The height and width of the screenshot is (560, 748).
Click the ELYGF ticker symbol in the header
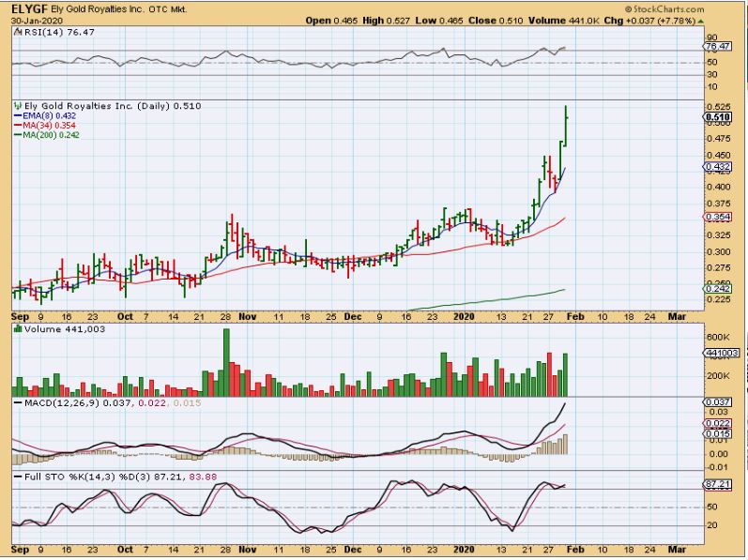29,9
